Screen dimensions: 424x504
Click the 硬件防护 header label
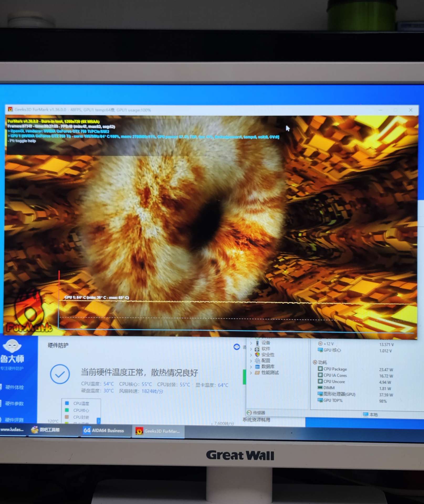58,345
